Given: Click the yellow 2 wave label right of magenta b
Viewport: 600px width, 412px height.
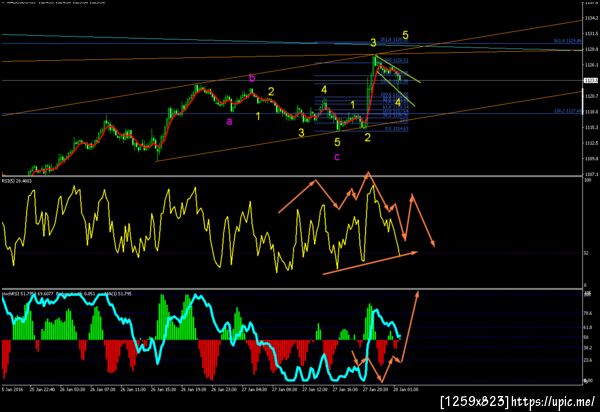Looking at the screenshot, I should coord(271,92).
